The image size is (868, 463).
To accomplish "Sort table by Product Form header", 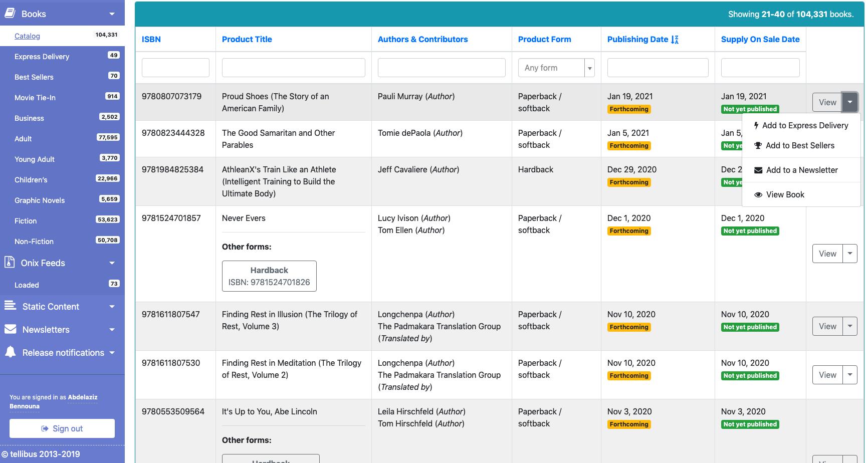I will tap(544, 39).
